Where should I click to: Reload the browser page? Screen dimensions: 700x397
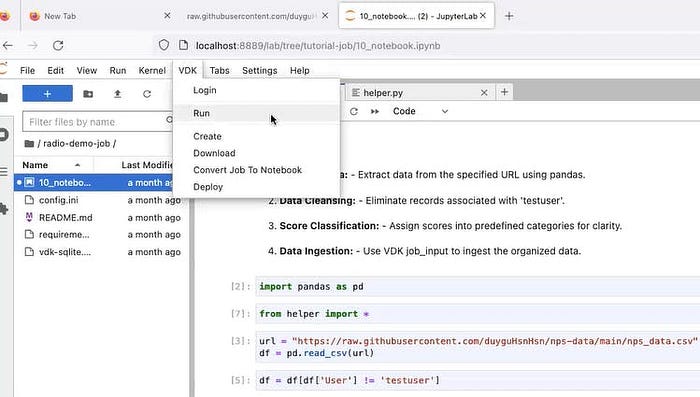[x=58, y=46]
